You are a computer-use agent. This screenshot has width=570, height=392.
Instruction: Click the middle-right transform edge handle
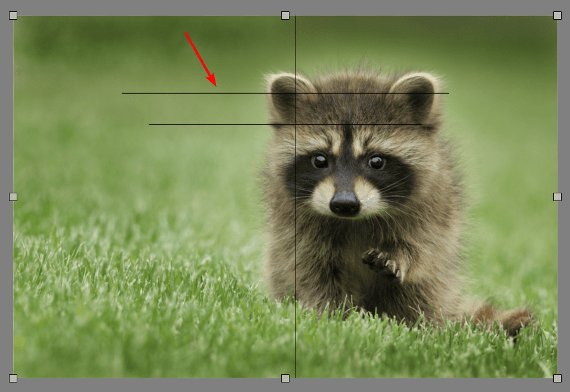tap(557, 197)
